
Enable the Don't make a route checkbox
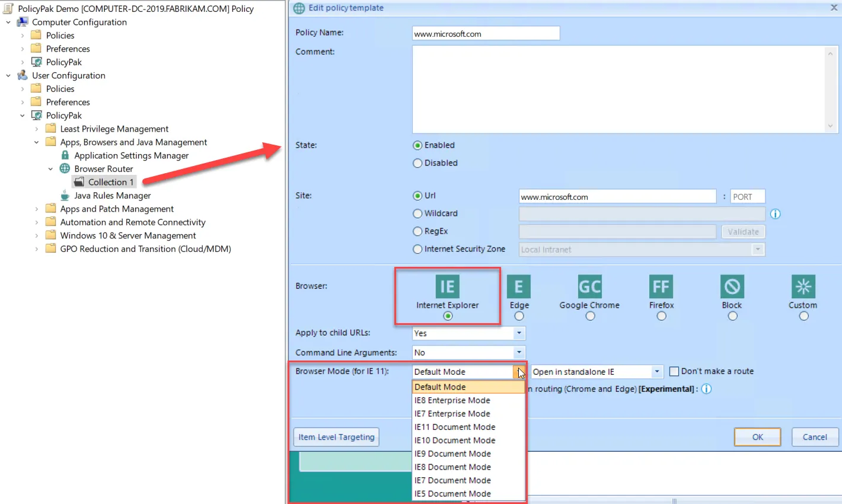pos(674,371)
